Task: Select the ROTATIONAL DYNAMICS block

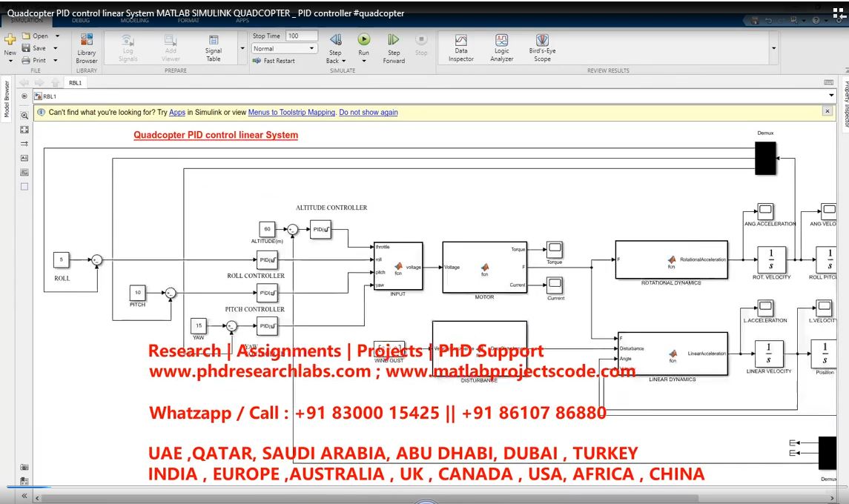Action: (x=671, y=260)
